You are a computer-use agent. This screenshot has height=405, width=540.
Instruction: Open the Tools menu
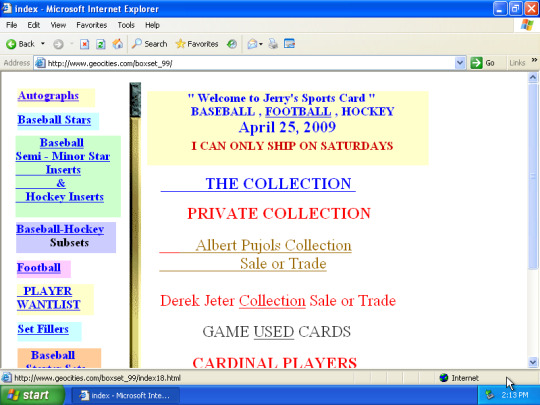pos(126,25)
